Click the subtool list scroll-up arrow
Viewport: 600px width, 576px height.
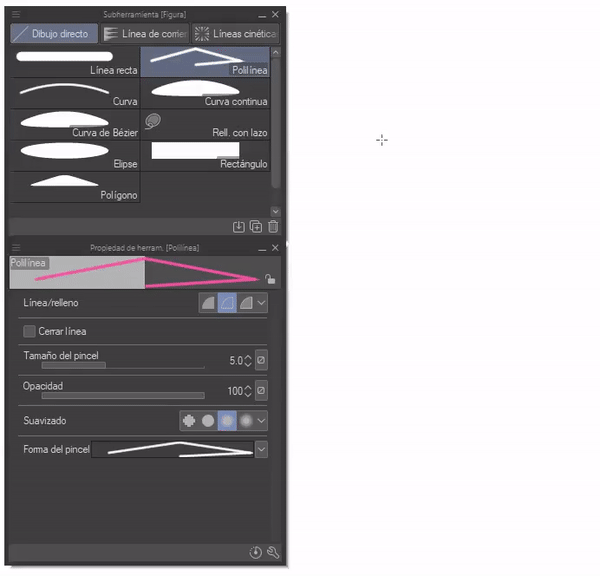(x=276, y=52)
